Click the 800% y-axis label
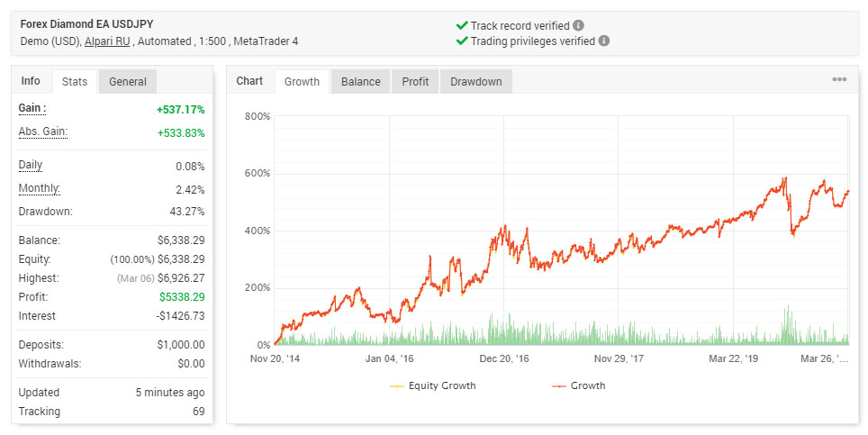This screenshot has width=868, height=435. pyautogui.click(x=258, y=116)
